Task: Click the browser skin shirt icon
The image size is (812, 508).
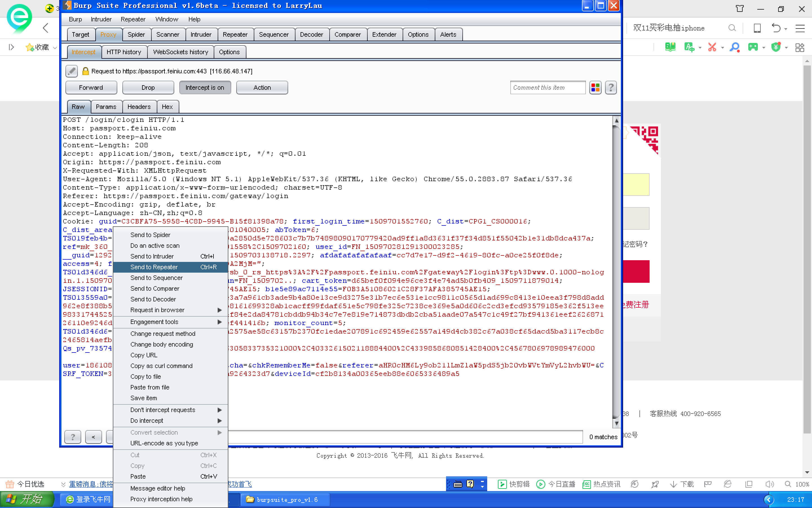Action: (x=740, y=8)
